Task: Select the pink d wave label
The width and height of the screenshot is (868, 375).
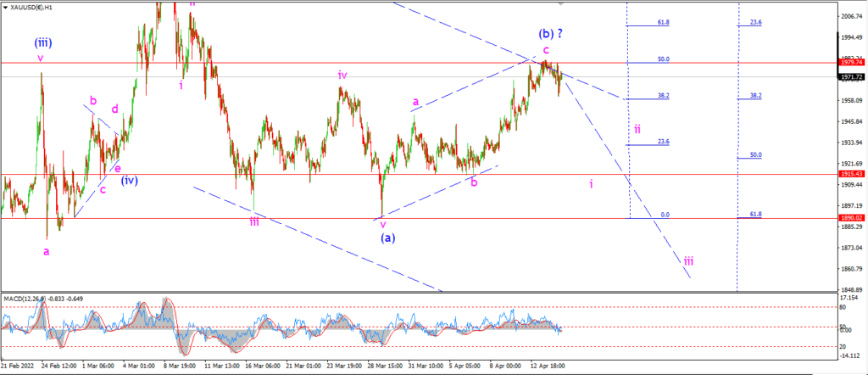Action: click(x=114, y=109)
